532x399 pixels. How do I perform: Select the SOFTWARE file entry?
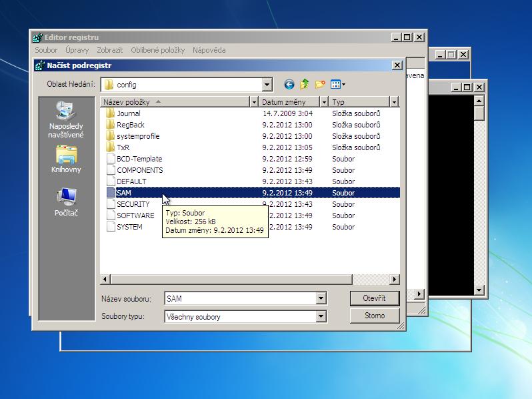tap(135, 216)
